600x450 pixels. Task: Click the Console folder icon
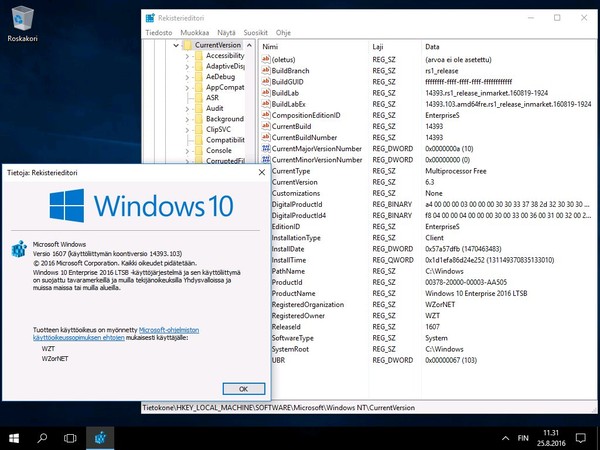[199, 151]
